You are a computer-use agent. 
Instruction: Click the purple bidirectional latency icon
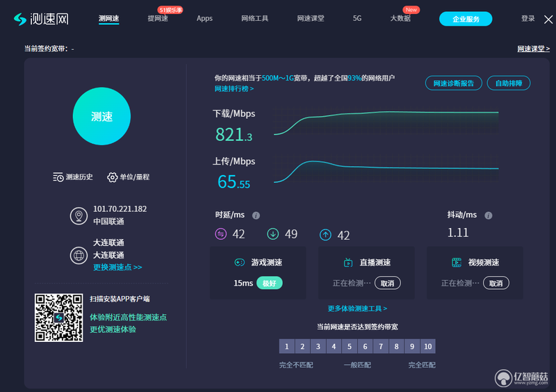click(x=221, y=234)
